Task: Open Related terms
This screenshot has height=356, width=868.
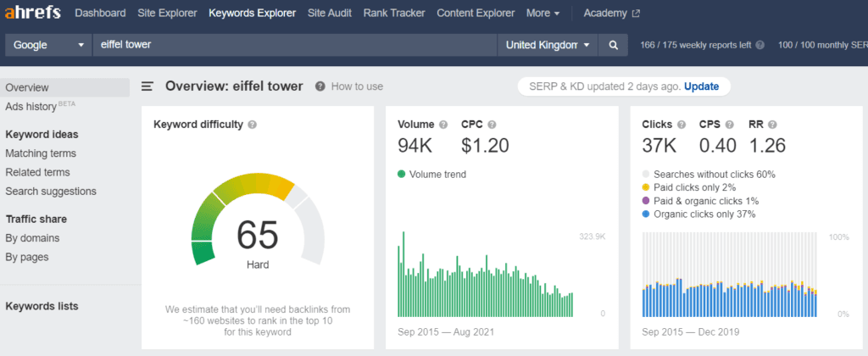Action: pyautogui.click(x=37, y=172)
